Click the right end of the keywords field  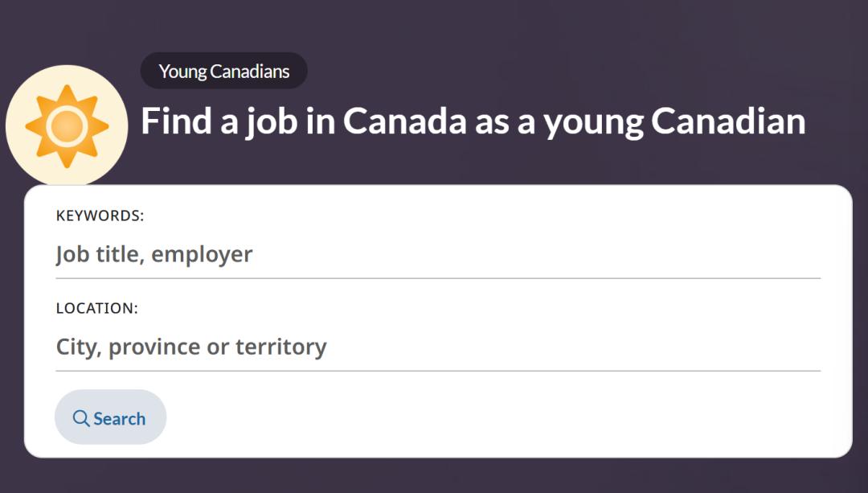coord(804,255)
